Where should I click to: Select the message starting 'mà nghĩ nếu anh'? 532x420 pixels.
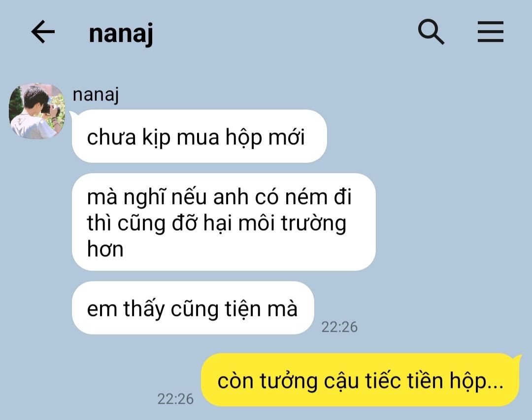click(x=224, y=222)
